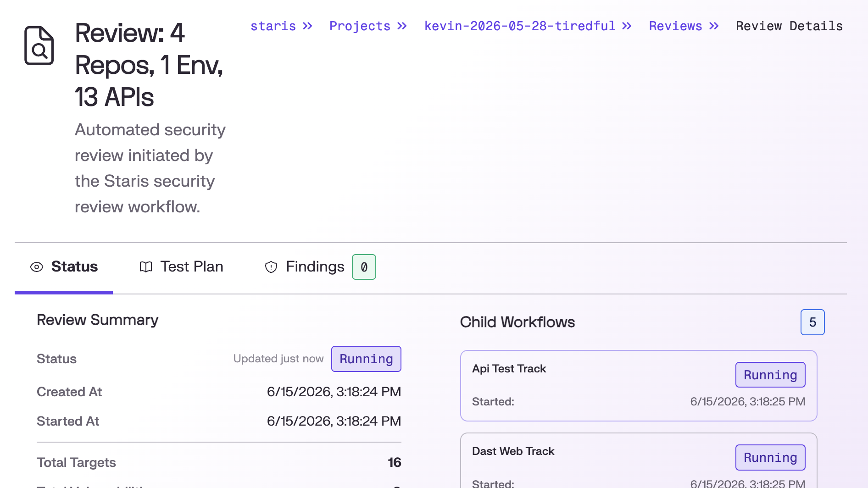Click the Started At timestamp value
The width and height of the screenshot is (868, 488).
click(334, 421)
